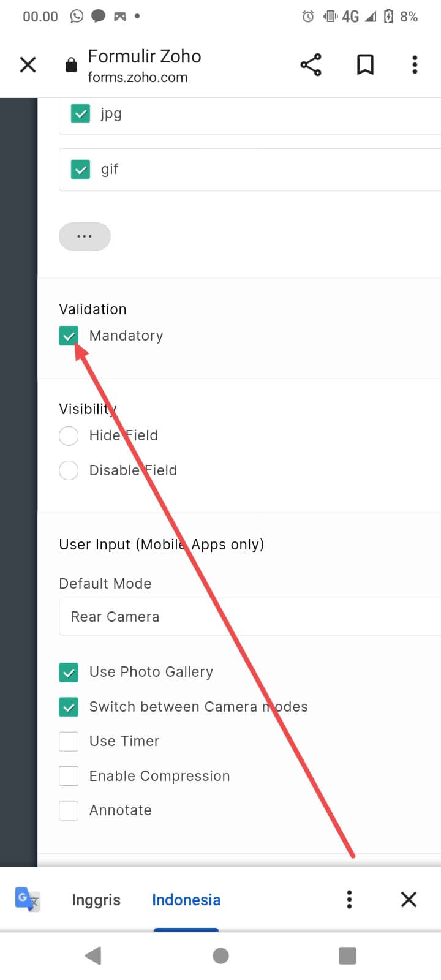
Task: Tap the site lock security icon
Action: coord(71,65)
